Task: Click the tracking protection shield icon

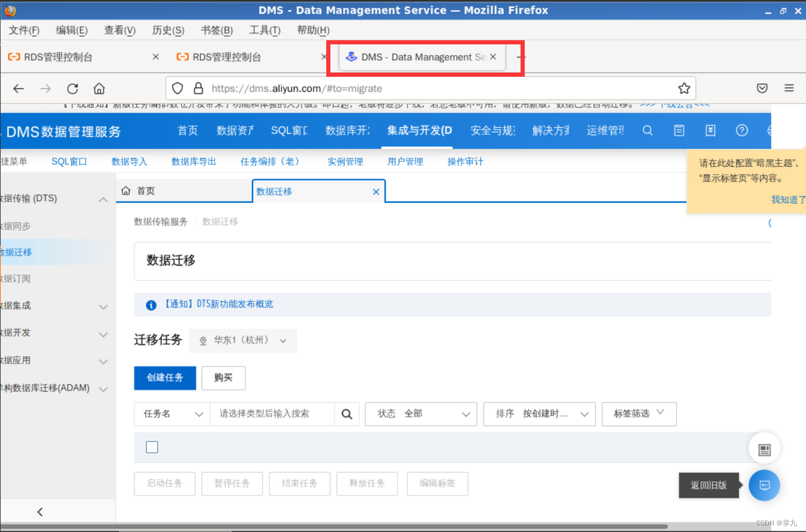Action: point(178,88)
